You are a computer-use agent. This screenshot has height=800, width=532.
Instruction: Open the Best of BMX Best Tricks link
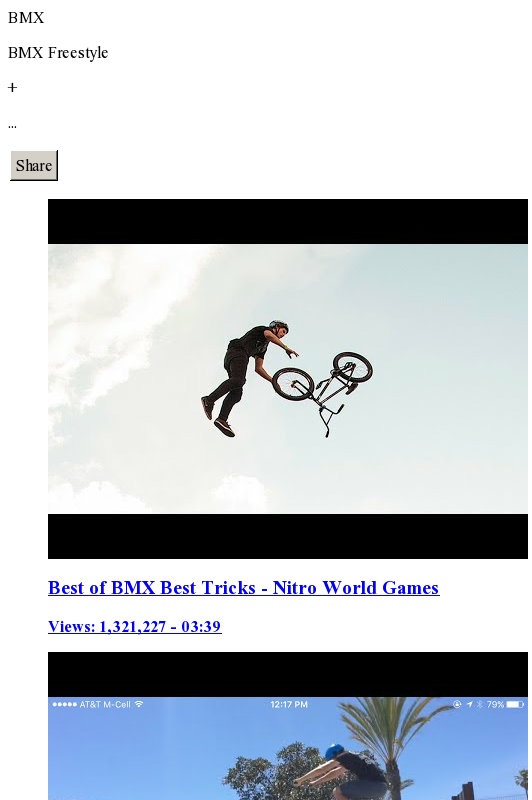tap(243, 588)
